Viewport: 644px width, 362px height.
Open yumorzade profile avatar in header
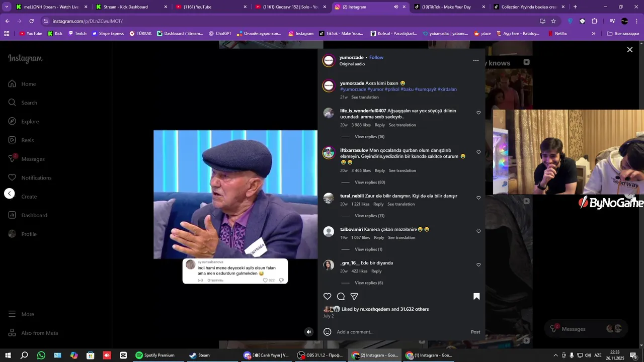329,60
